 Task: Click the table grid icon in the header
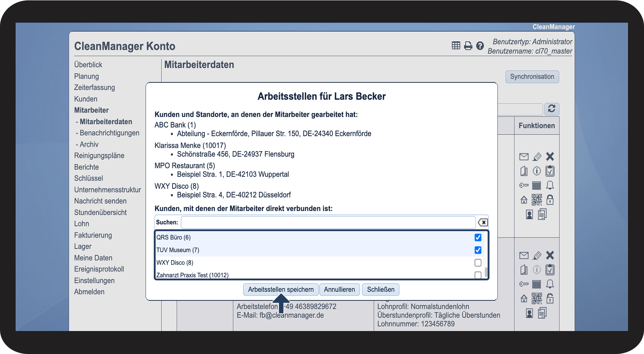456,46
